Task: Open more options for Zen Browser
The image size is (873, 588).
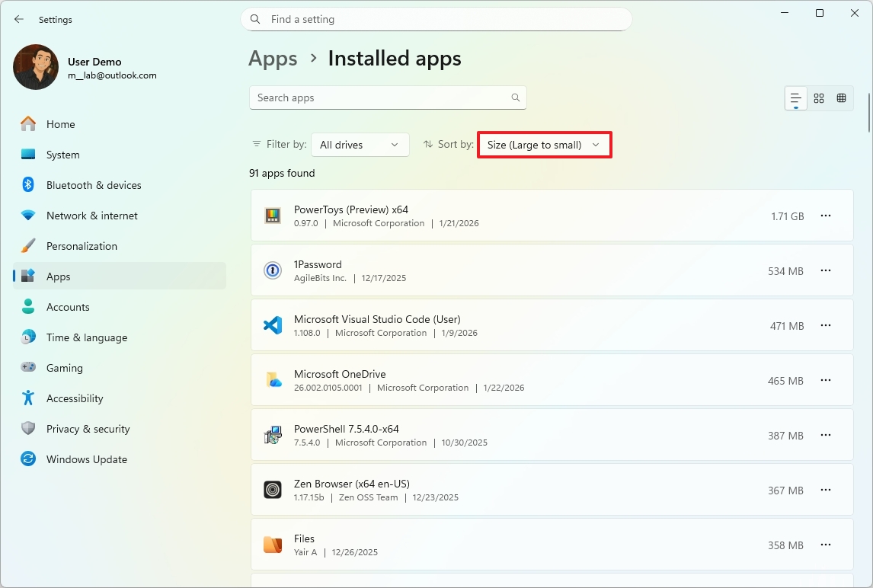Action: click(825, 491)
